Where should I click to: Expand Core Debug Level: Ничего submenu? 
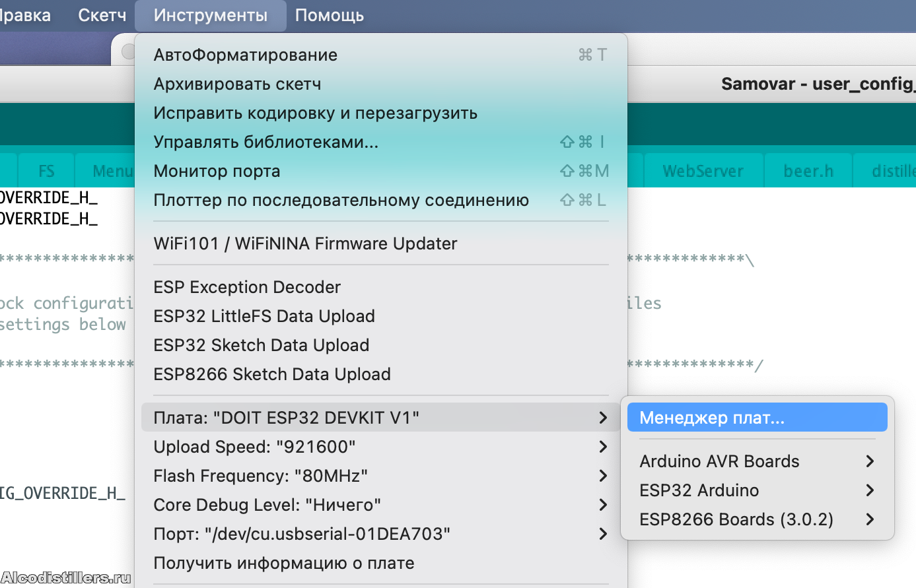pos(380,505)
